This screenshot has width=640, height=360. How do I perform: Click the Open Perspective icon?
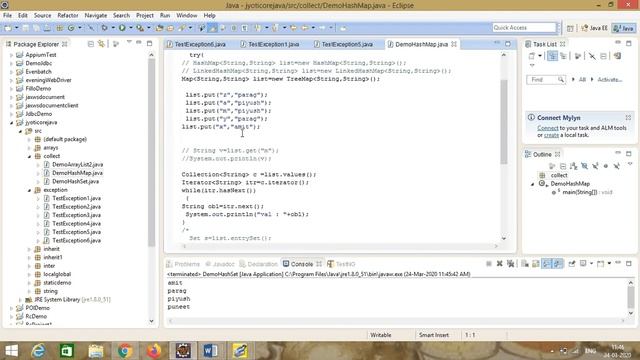coord(570,28)
